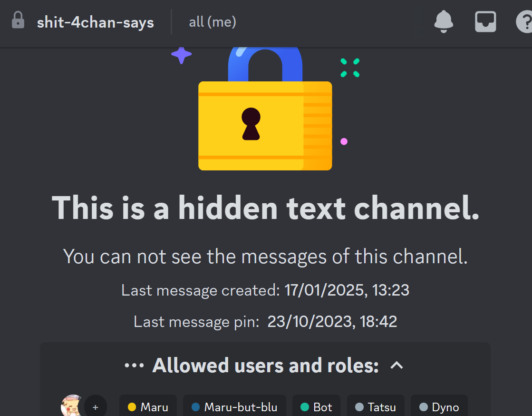Click the plus icon next to avatar
This screenshot has height=416, width=532.
point(96,407)
